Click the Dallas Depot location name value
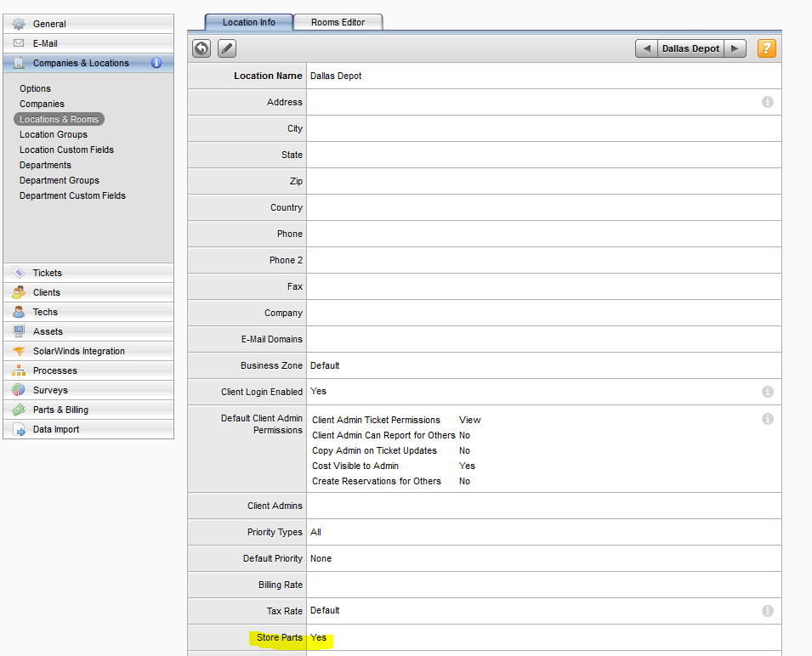The width and height of the screenshot is (812, 656). pyautogui.click(x=336, y=76)
